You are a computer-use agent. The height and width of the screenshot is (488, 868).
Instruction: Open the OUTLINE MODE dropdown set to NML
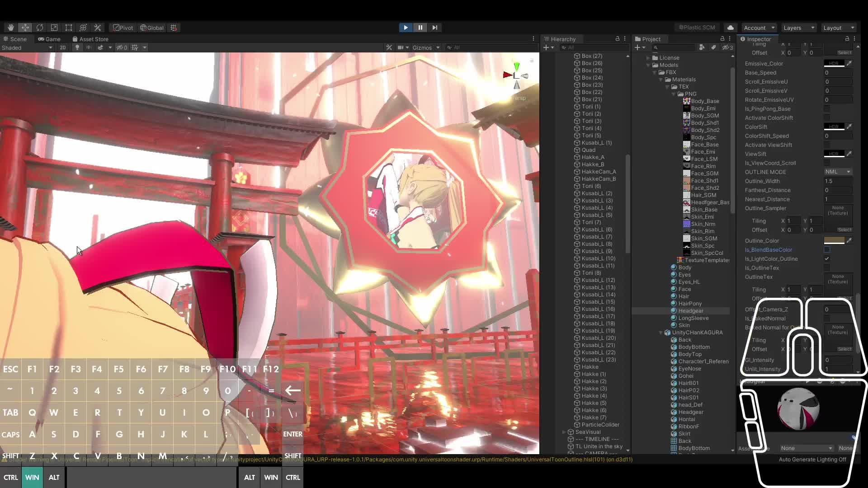point(837,172)
